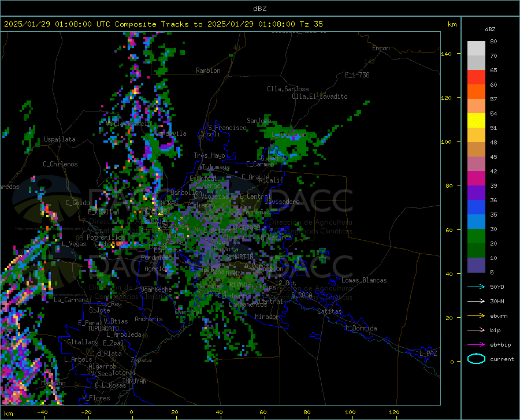Pick the yellow 51-54 dBZ color band
This screenshot has width=520, height=420.
476,121
